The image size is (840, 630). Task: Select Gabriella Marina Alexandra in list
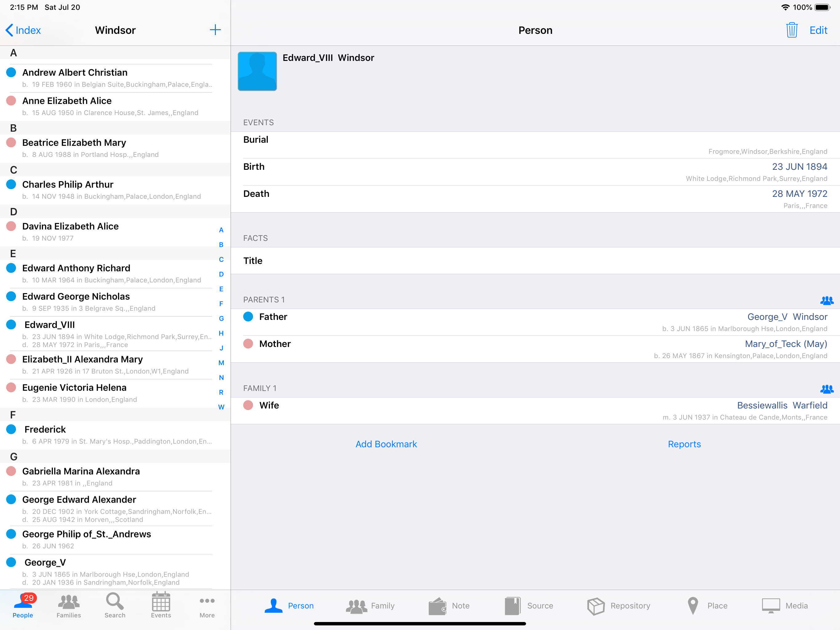[x=115, y=477]
